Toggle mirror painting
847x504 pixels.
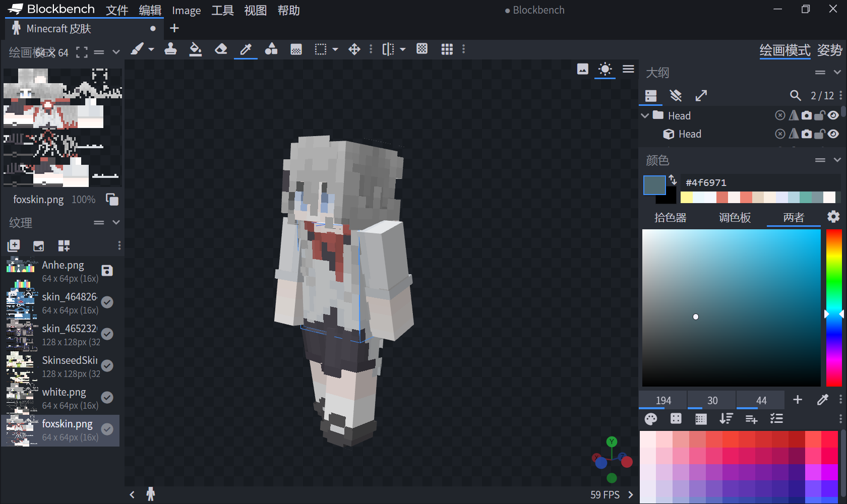pos(388,49)
